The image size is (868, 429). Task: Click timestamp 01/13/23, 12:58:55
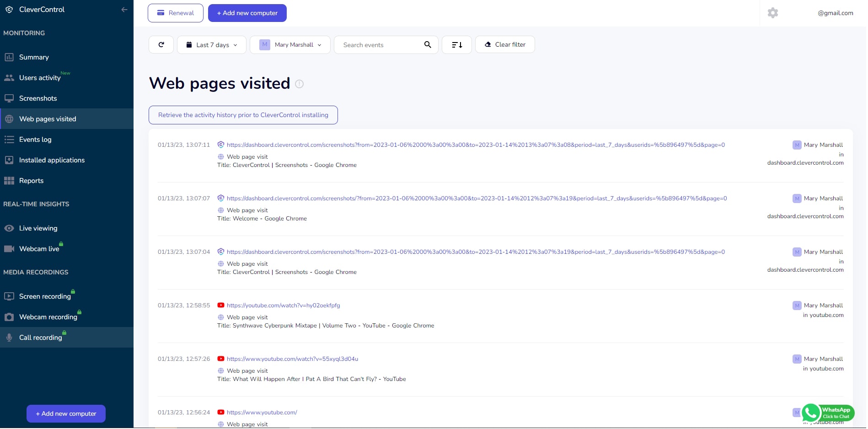point(184,306)
